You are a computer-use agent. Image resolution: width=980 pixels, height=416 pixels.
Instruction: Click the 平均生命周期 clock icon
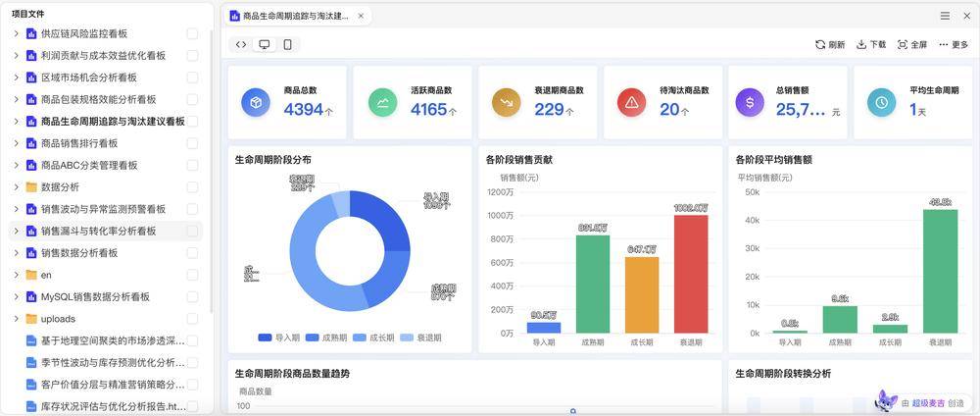[x=881, y=101]
